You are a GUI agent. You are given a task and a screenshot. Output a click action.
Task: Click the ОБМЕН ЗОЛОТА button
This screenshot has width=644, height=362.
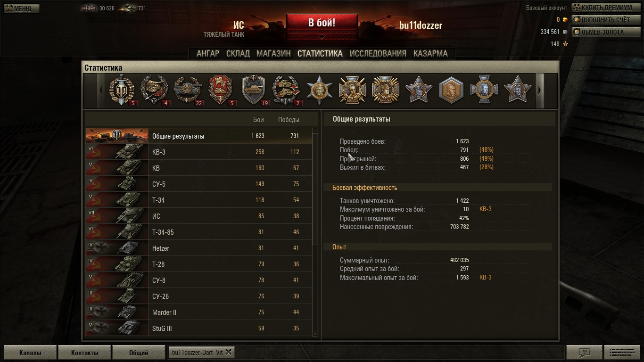tap(602, 32)
